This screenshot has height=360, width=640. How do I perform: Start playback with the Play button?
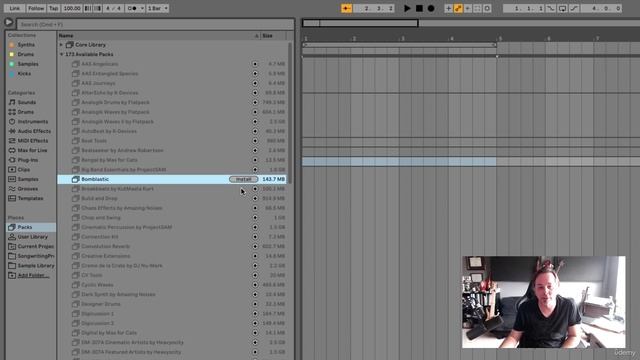coord(407,8)
